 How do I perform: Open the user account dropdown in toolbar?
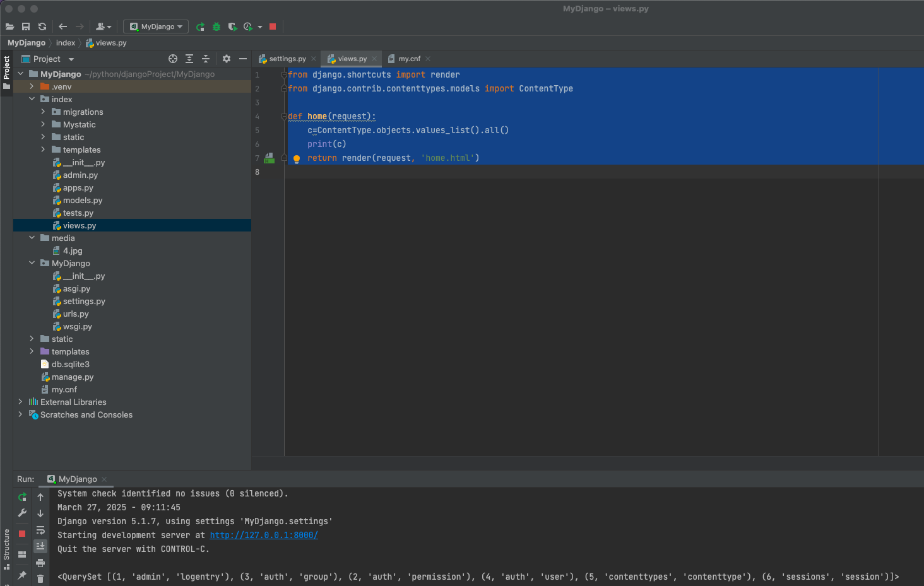point(104,26)
